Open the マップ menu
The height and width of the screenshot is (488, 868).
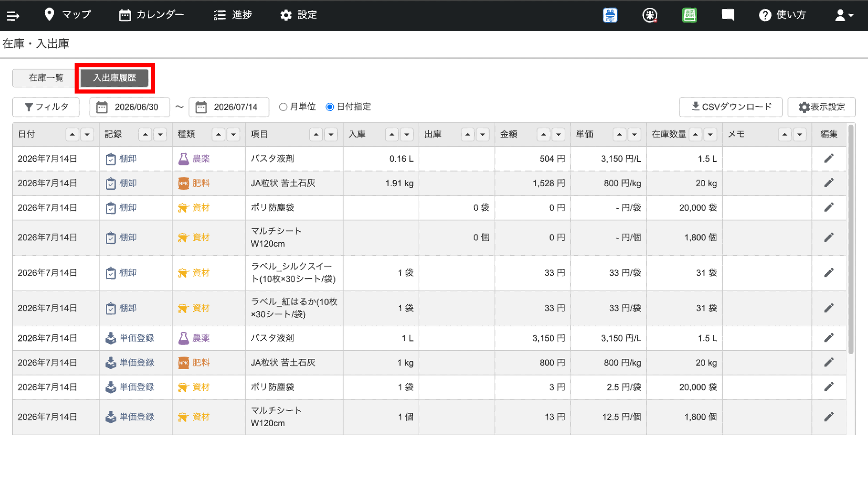point(68,15)
